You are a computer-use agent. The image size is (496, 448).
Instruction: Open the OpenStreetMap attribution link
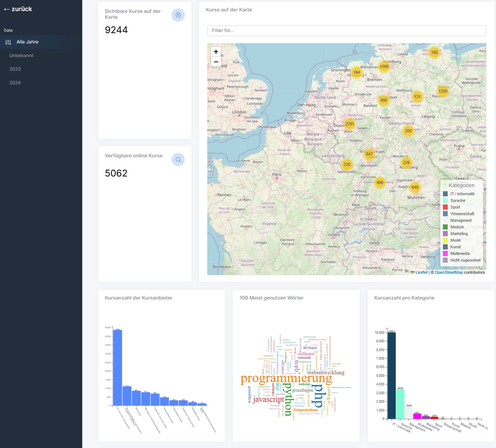(x=449, y=272)
